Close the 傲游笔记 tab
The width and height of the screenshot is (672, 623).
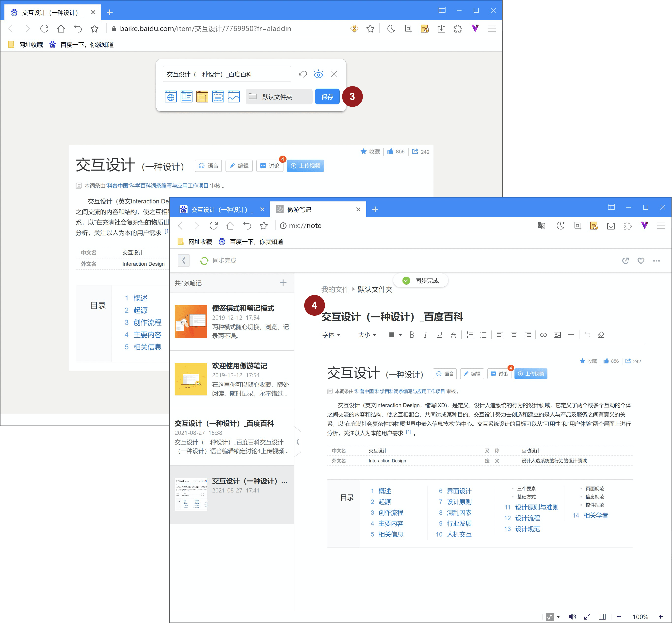pyautogui.click(x=358, y=210)
